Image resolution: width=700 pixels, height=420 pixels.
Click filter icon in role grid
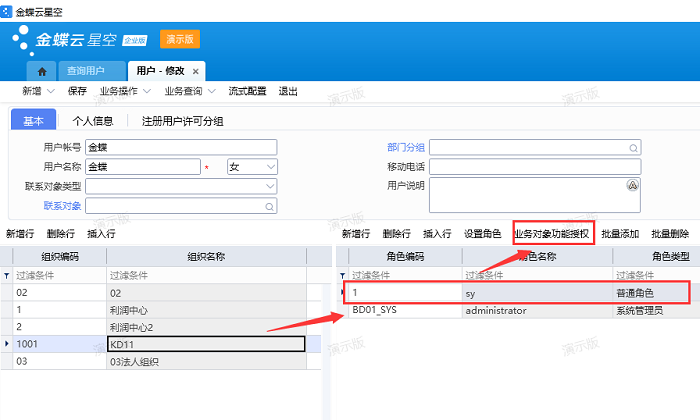(341, 275)
